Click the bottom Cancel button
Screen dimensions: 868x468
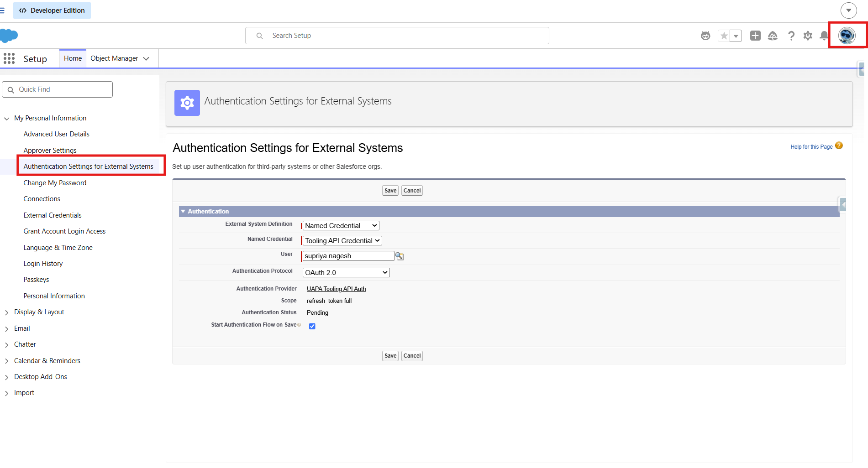(x=412, y=356)
